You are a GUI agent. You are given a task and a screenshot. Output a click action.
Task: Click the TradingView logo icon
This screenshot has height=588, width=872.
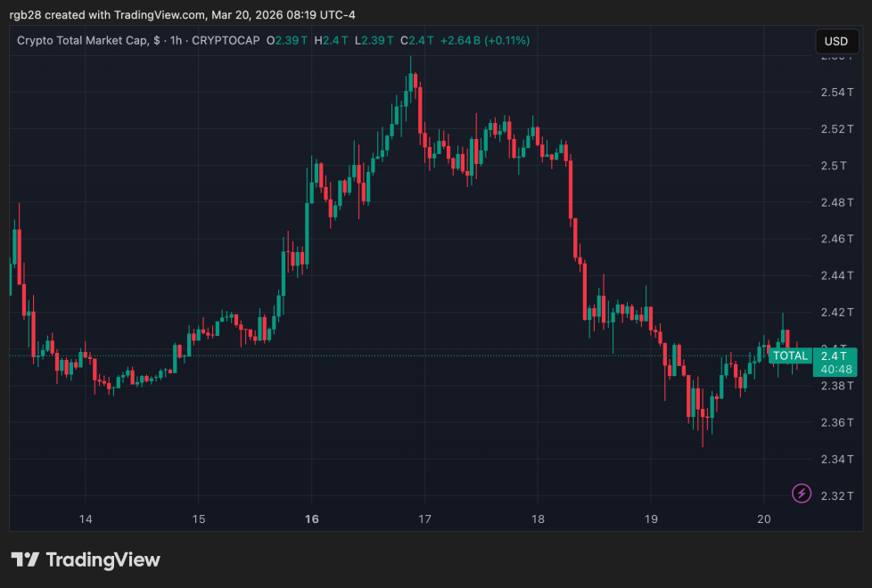[x=25, y=559]
